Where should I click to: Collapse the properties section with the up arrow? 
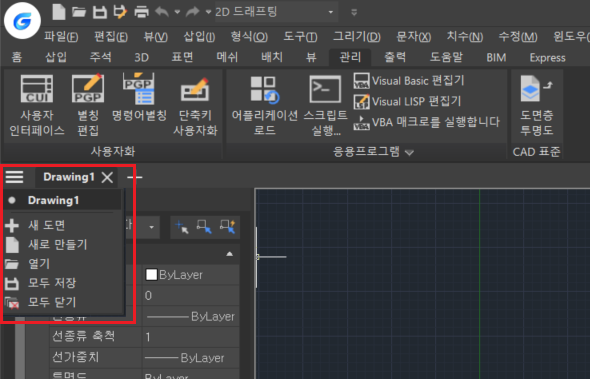click(x=230, y=254)
